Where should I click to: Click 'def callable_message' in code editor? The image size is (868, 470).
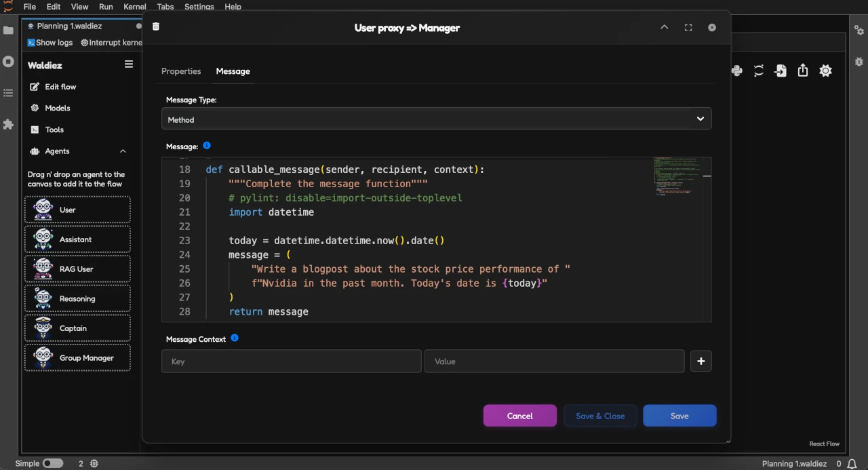point(263,170)
